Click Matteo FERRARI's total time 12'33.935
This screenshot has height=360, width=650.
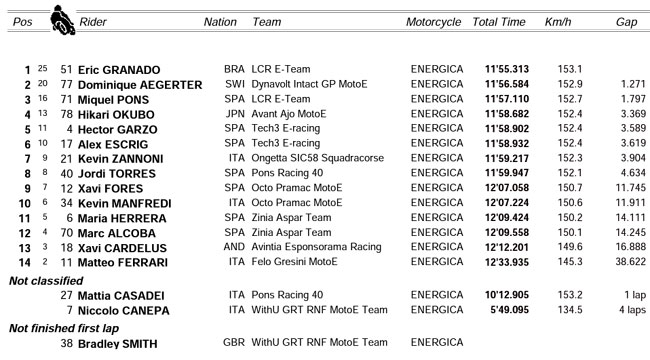point(507,262)
